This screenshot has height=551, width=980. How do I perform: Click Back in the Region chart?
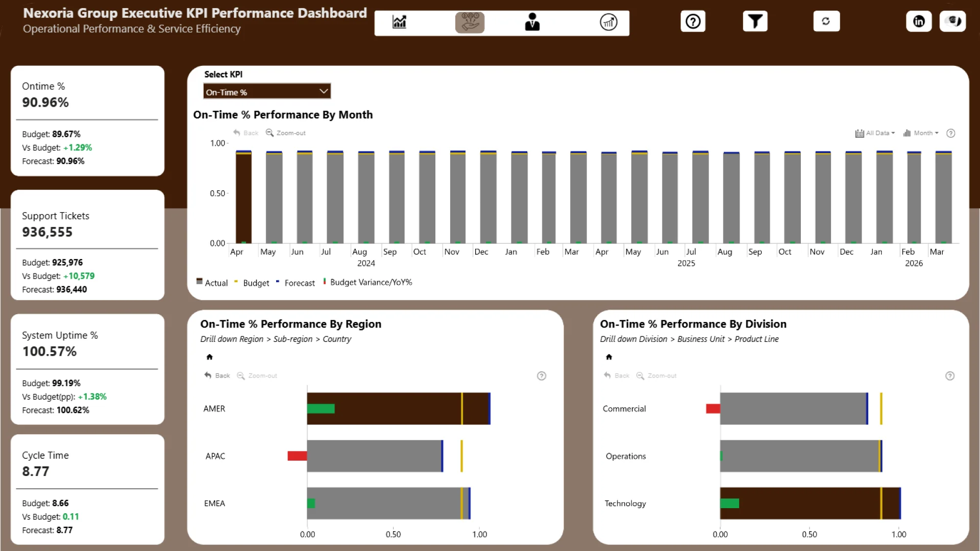[217, 375]
